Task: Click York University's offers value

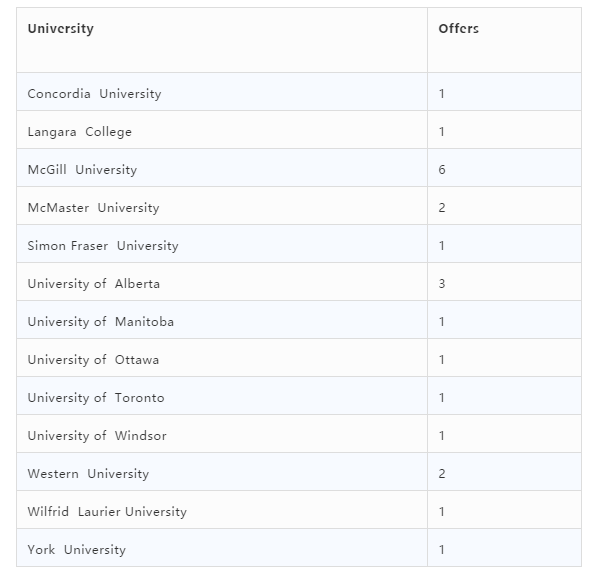Action: pyautogui.click(x=442, y=550)
